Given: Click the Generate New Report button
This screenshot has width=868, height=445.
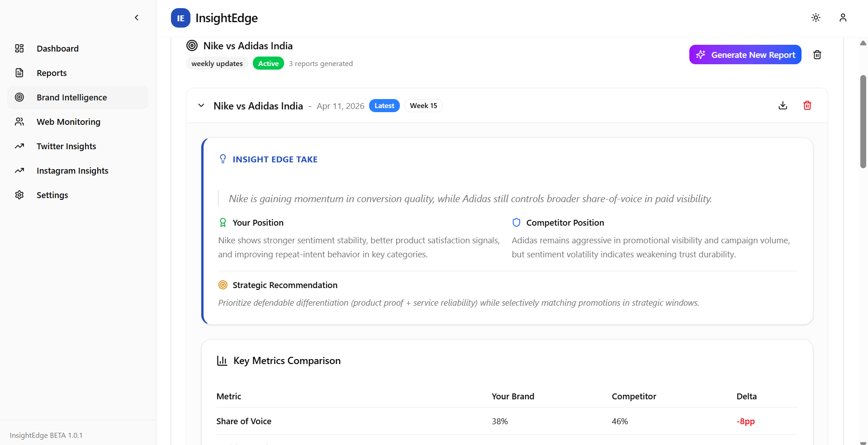Looking at the screenshot, I should pyautogui.click(x=745, y=54).
